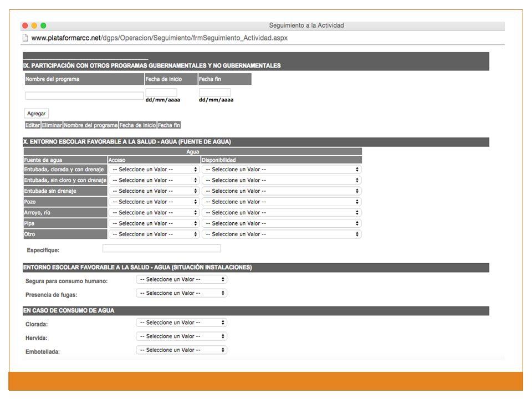The width and height of the screenshot is (532, 399).
Task: Open the Clorada dropdown
Action: click(x=182, y=323)
